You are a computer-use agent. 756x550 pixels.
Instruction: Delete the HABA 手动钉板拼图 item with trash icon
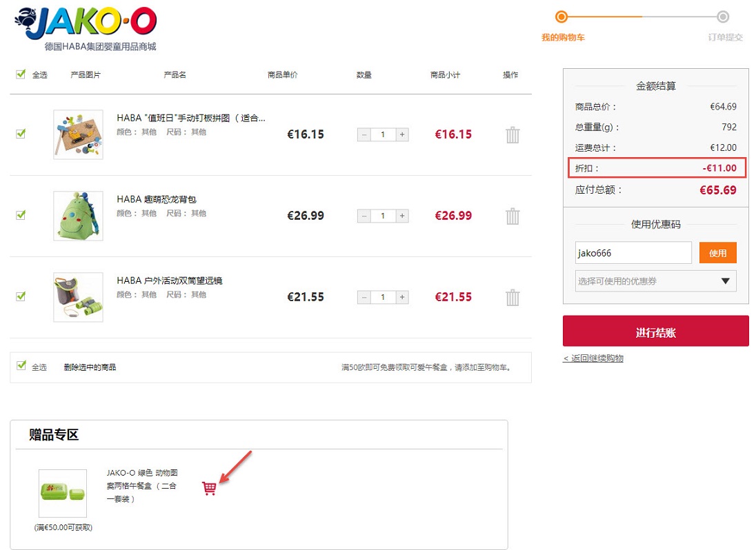[x=513, y=135]
